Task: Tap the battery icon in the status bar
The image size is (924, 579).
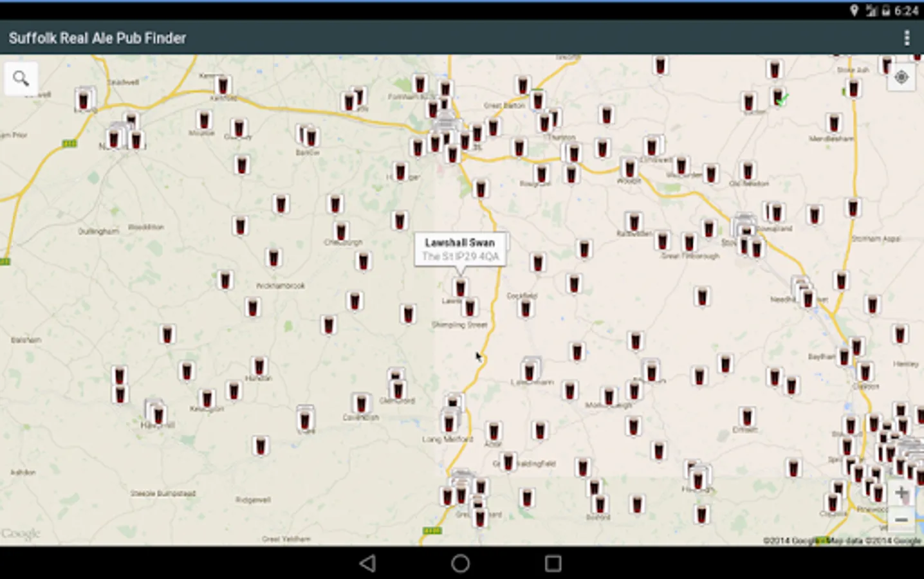Action: click(x=885, y=10)
